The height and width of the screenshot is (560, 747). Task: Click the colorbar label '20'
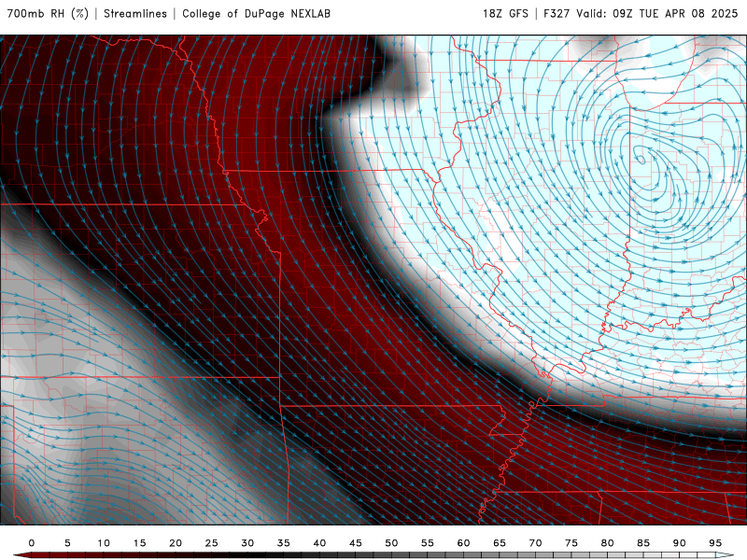pyautogui.click(x=176, y=543)
